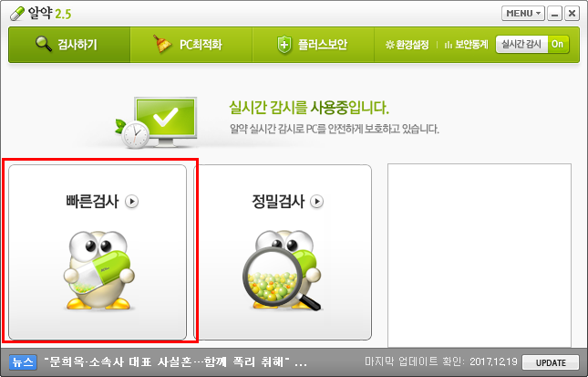
Task: Click the magnifying glass icon beside 검사하기
Action: pyautogui.click(x=44, y=44)
